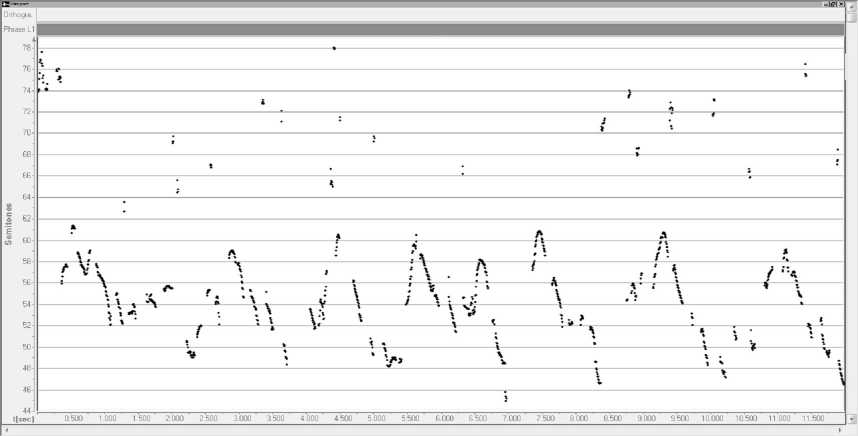Click the gray Phrase L1 tier bar
Viewport: 858px width, 436px height.
[x=440, y=29]
